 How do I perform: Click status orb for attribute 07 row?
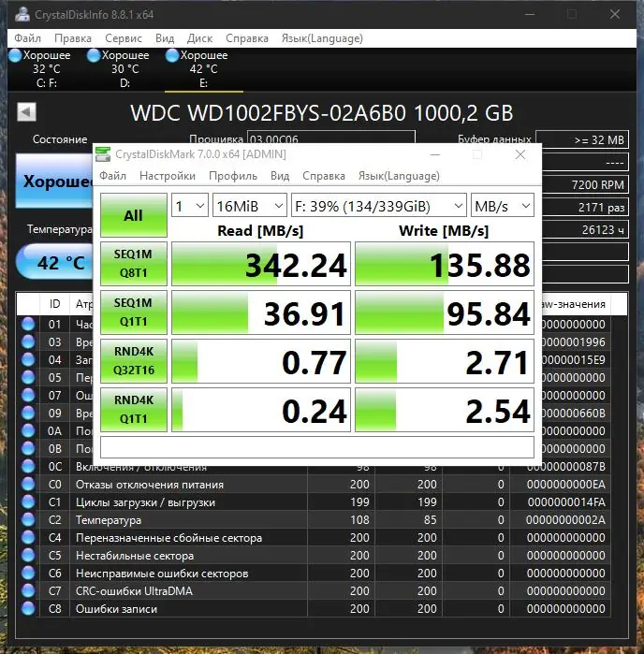point(28,395)
